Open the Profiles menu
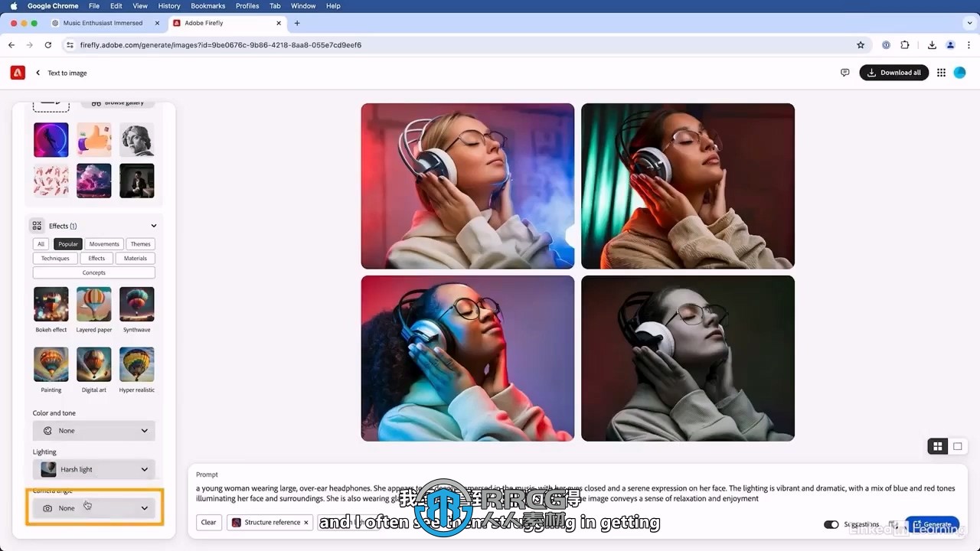The image size is (980, 551). pyautogui.click(x=247, y=5)
